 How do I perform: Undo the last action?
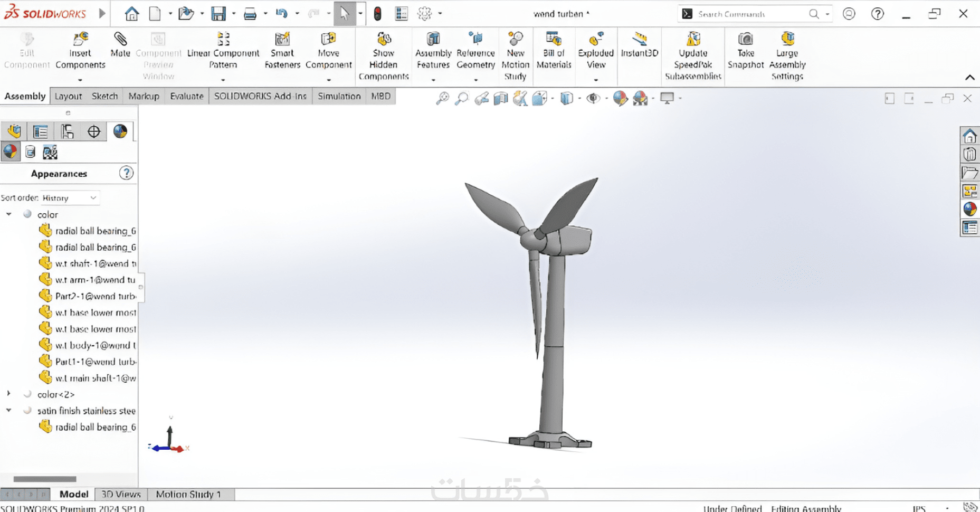coord(282,14)
